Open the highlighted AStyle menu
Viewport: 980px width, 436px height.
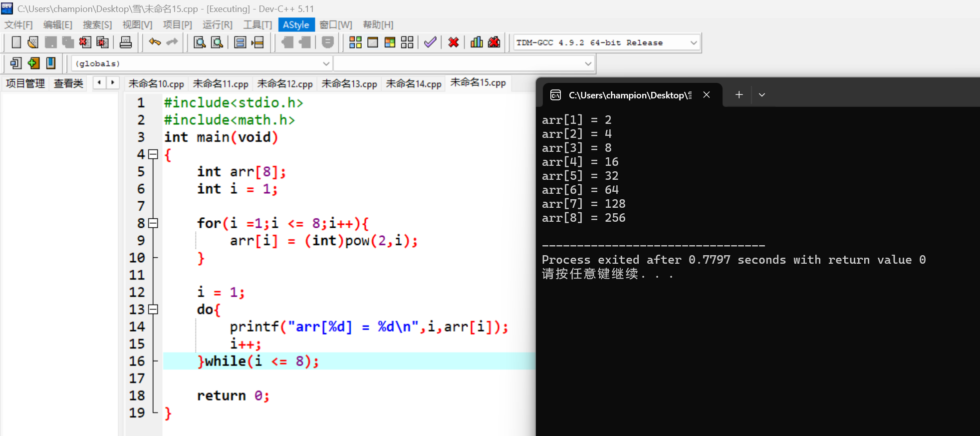tap(296, 25)
